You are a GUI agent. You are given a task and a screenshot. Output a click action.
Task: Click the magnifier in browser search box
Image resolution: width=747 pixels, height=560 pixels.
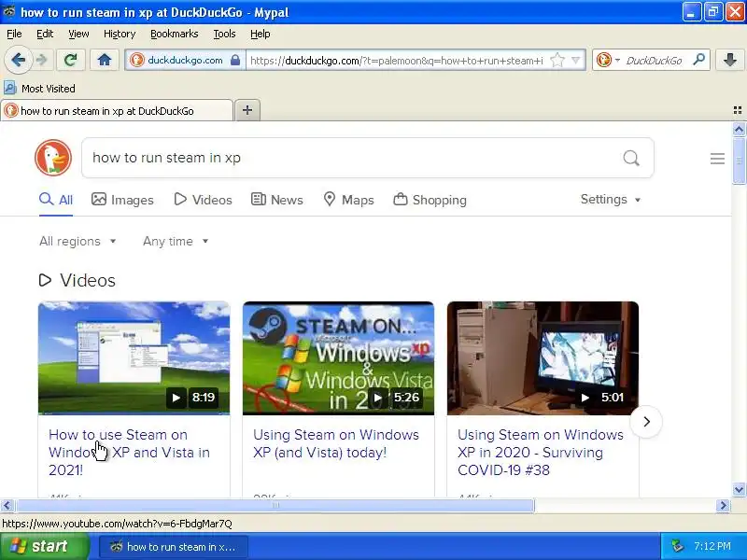698,60
